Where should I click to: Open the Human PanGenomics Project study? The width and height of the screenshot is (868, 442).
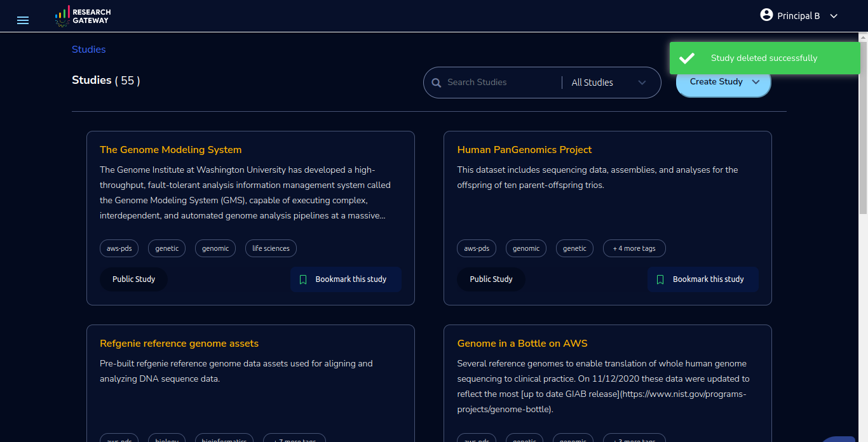point(524,150)
